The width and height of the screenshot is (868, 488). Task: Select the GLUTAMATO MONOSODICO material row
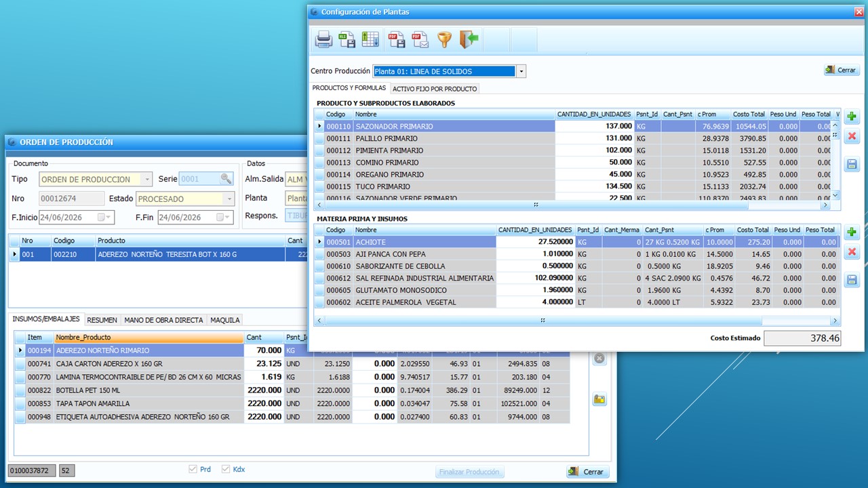point(577,290)
